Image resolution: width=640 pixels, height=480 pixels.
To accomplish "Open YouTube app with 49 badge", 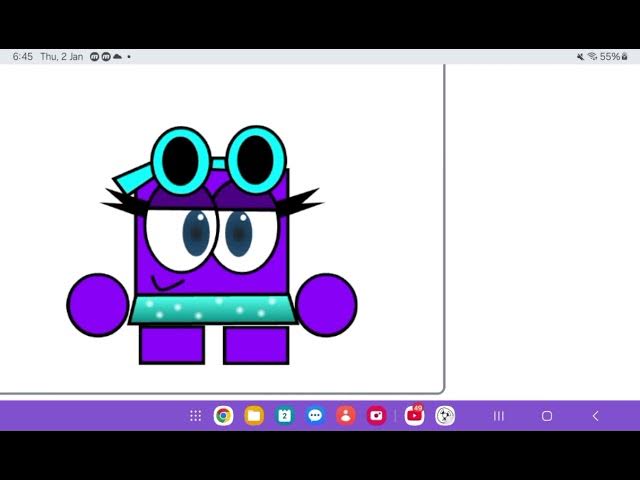I will [x=414, y=415].
